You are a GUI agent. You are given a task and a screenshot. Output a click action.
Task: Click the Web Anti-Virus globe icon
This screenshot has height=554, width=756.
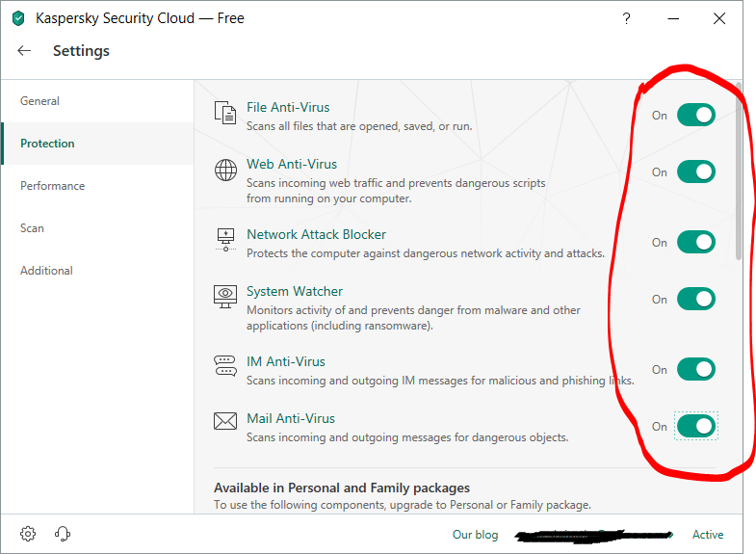(225, 171)
